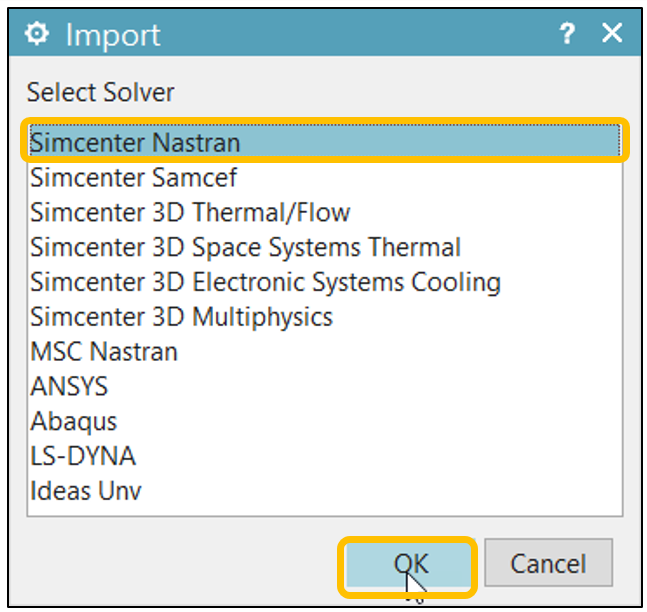Choose the ANSYS solver

pos(69,387)
